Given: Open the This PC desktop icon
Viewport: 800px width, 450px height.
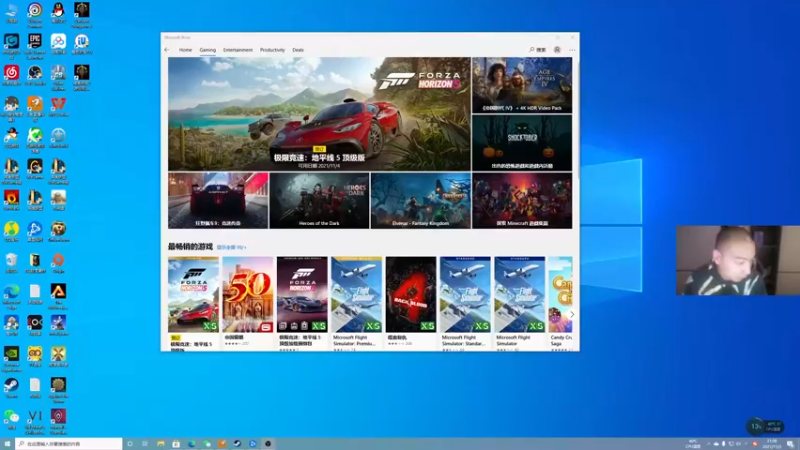Looking at the screenshot, I should (11, 13).
